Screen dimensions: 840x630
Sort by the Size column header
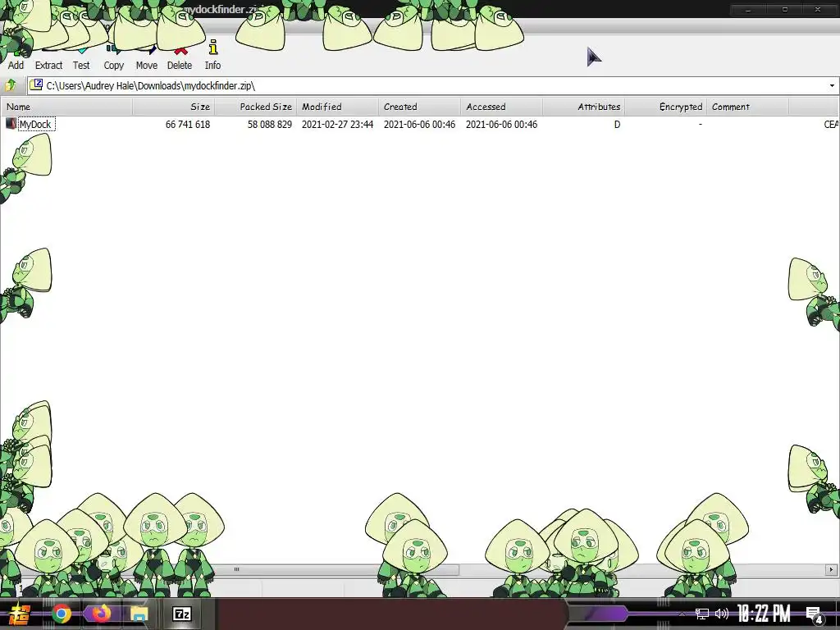tap(174, 107)
